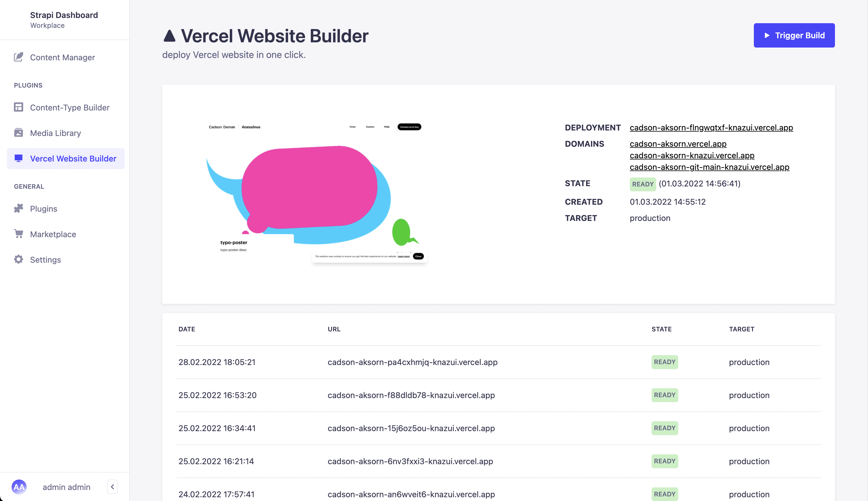Click the Media Library image icon
Image resolution: width=868 pixels, height=501 pixels.
point(19,133)
